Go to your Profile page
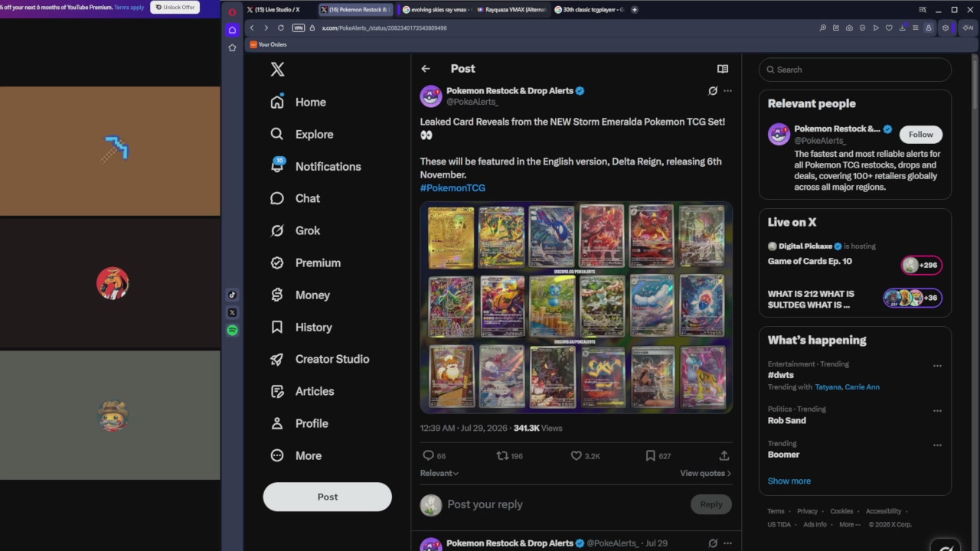 pos(299,423)
